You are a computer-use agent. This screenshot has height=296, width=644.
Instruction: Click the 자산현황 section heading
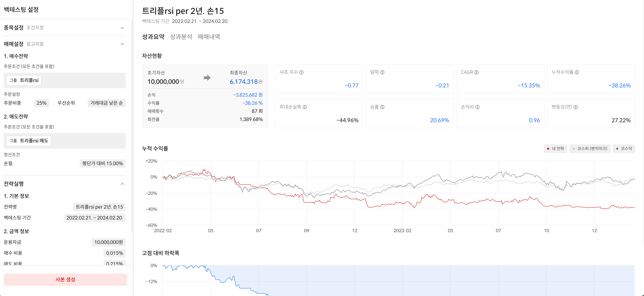pyautogui.click(x=152, y=56)
